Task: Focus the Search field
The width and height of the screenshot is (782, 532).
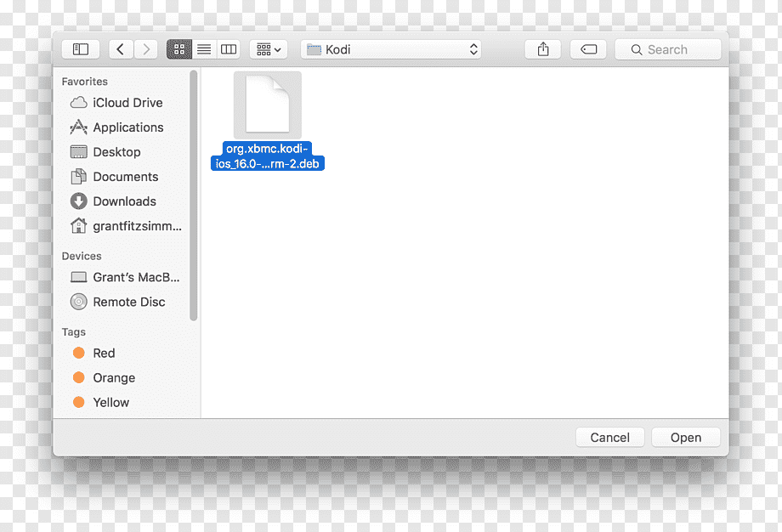Action: 668,49
